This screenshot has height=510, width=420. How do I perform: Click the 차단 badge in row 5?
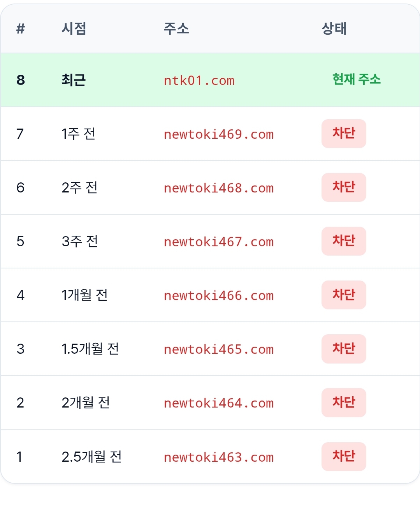(x=344, y=241)
